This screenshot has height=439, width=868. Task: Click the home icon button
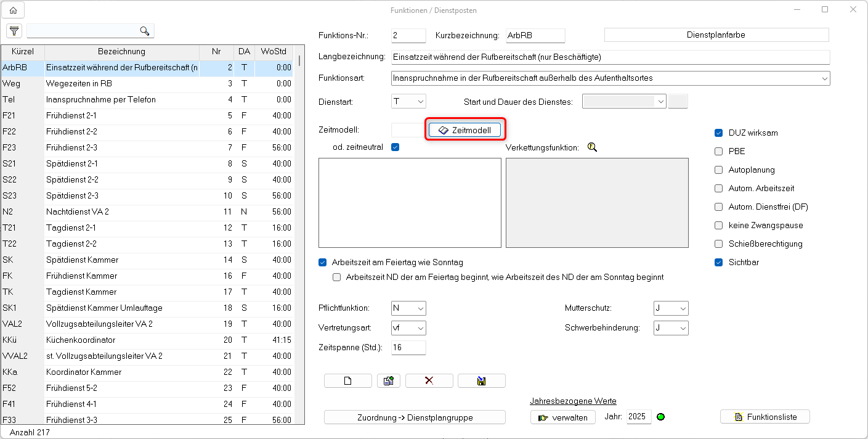coord(14,10)
